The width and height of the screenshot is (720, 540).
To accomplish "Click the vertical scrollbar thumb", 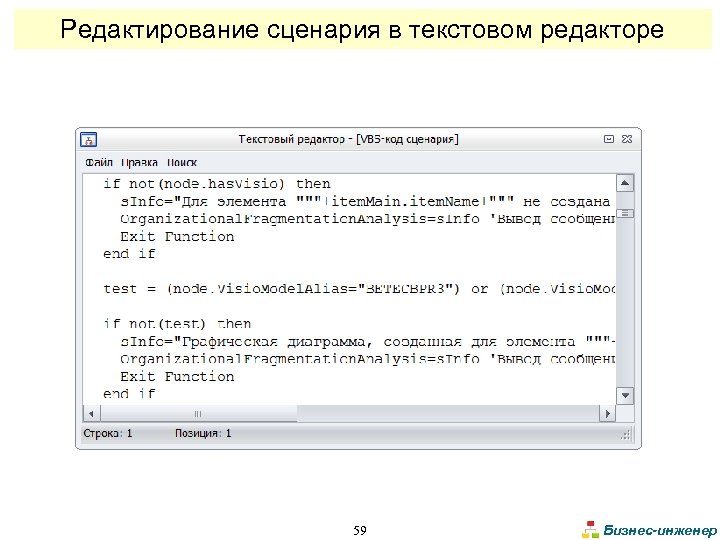I will (625, 213).
